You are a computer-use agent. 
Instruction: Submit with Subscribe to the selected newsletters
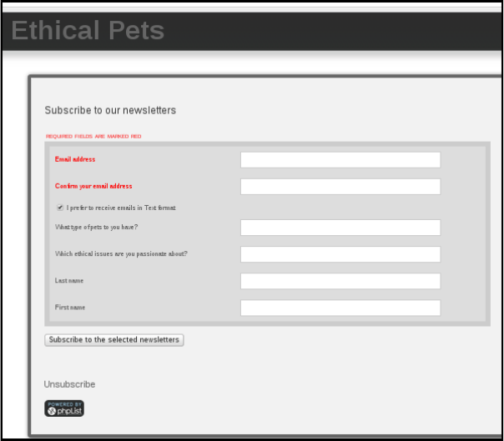[114, 340]
